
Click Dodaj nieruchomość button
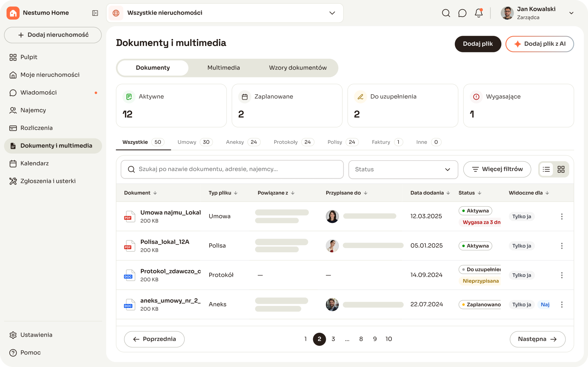click(53, 35)
